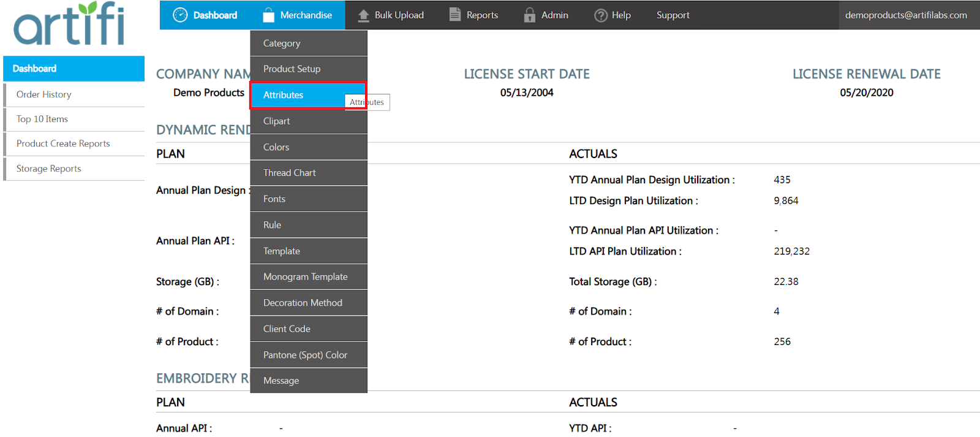Screen dimensions: 980x437
Task: Select Monogram Template option
Action: point(309,277)
